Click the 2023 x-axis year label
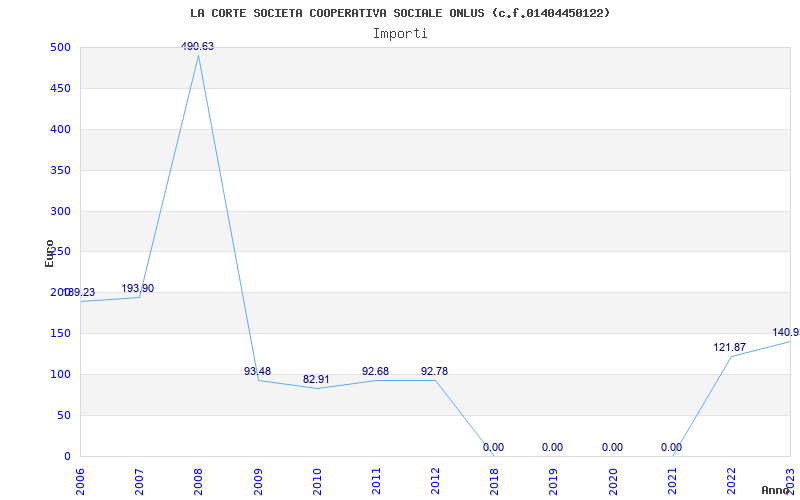Screen dimensions: 800x500 click(x=790, y=481)
